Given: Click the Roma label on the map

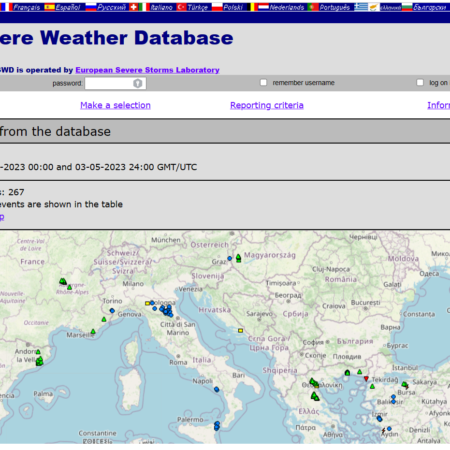Looking at the screenshot, I should (x=178, y=362).
